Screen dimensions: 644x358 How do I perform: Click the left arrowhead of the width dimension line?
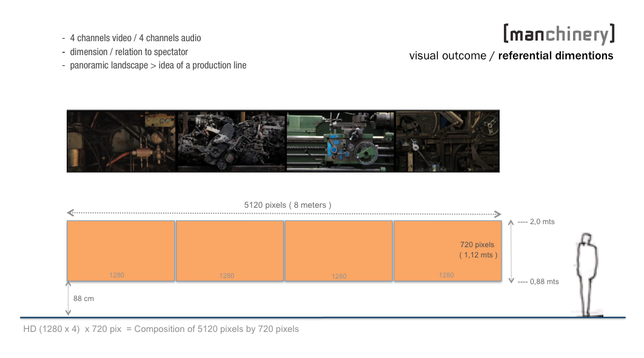coord(70,213)
